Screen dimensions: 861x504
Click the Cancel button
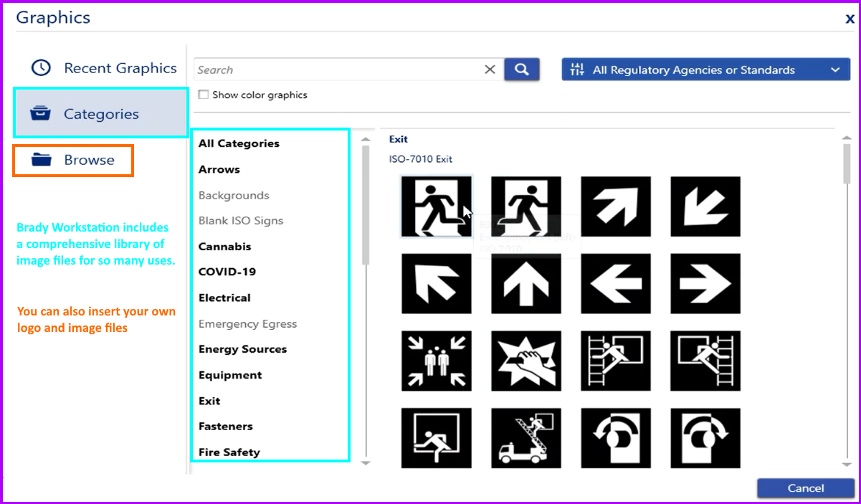click(x=804, y=488)
